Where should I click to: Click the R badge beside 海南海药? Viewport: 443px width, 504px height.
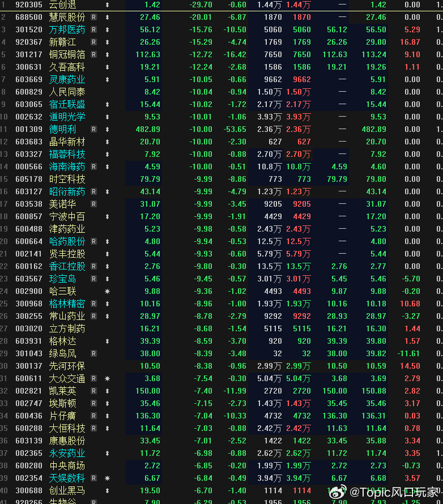pos(94,167)
